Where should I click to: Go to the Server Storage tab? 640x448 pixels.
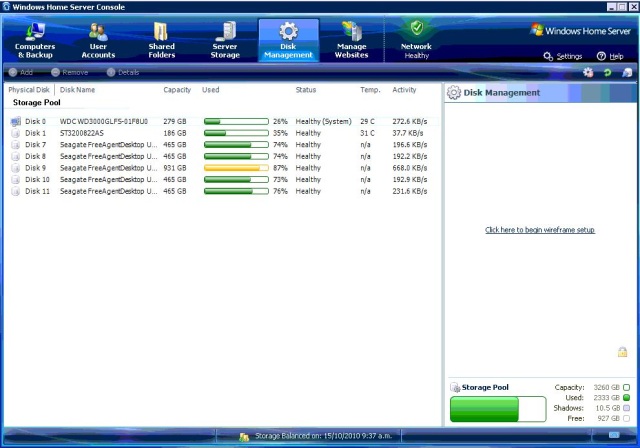pyautogui.click(x=225, y=40)
